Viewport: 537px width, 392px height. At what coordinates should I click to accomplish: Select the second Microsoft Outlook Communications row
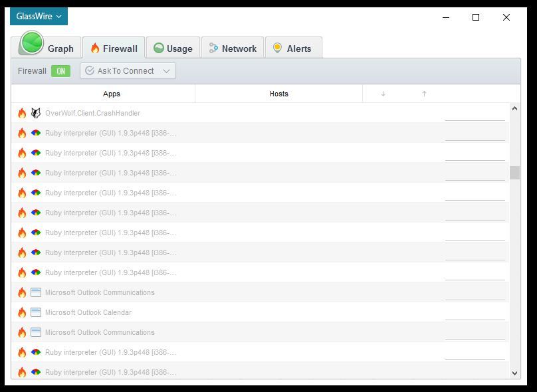pyautogui.click(x=100, y=333)
